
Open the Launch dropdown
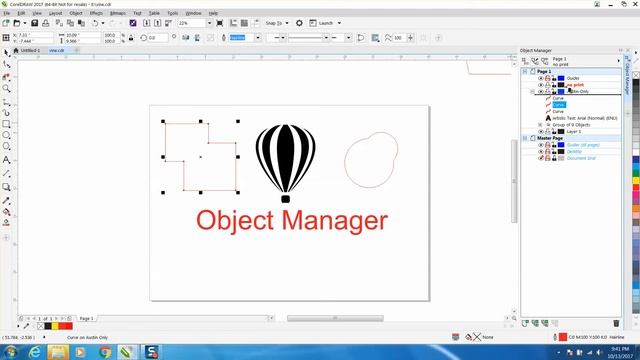pos(339,23)
